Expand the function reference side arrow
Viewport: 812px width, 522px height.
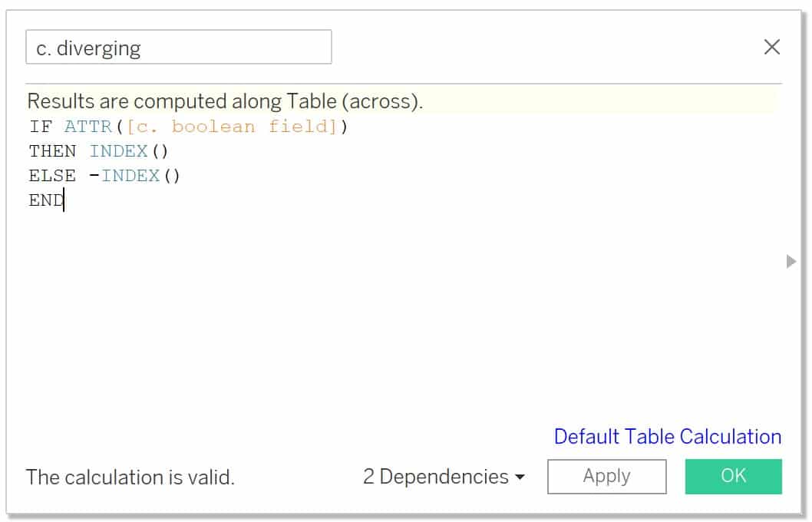[791, 261]
